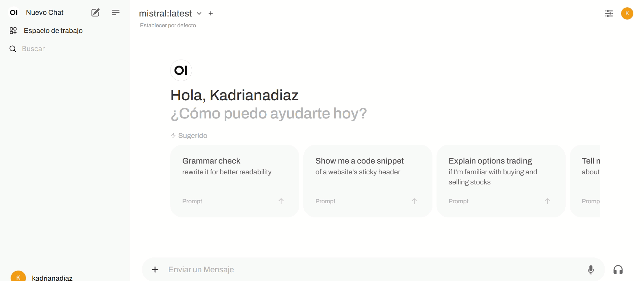This screenshot has width=644, height=281.
Task: Open user avatar menu at top right
Action: [627, 13]
